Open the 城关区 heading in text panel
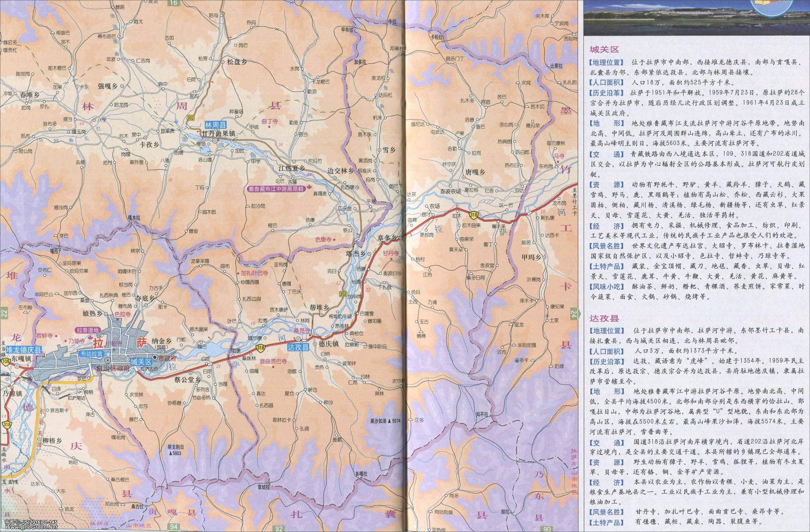Viewport: 810px width, 532px height. tap(604, 50)
